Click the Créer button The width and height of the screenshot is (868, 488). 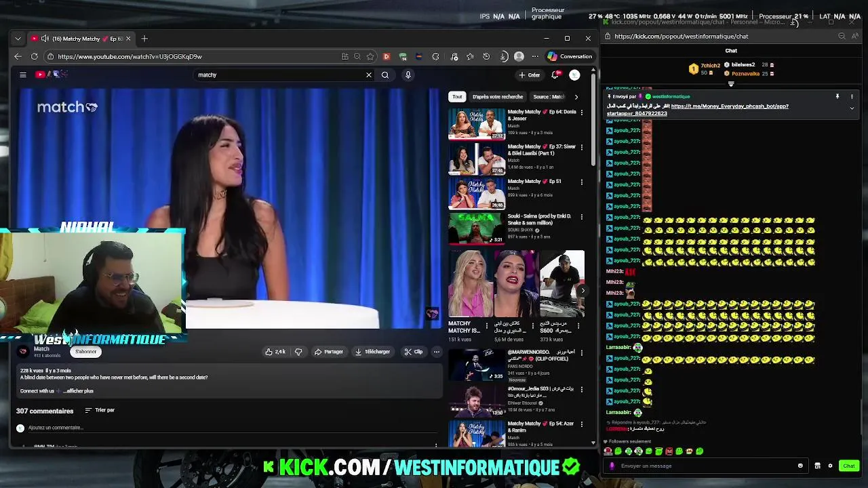[x=530, y=75]
